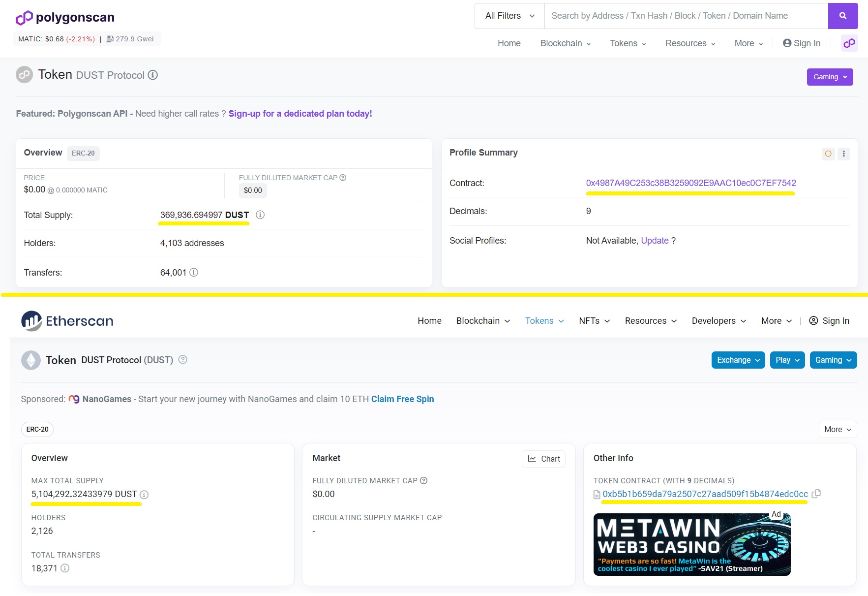Open Etherscan Resources menu
The image size is (868, 596).
[651, 321]
